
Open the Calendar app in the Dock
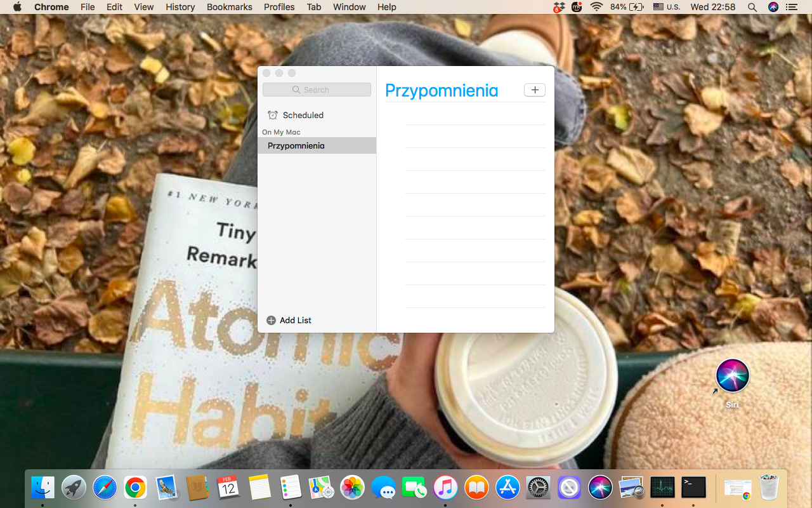(x=228, y=488)
